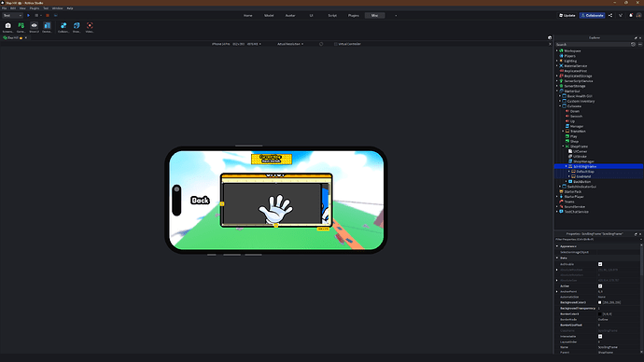The height and width of the screenshot is (362, 644).
Task: Collapse the StarterGui node
Action: tap(557, 91)
